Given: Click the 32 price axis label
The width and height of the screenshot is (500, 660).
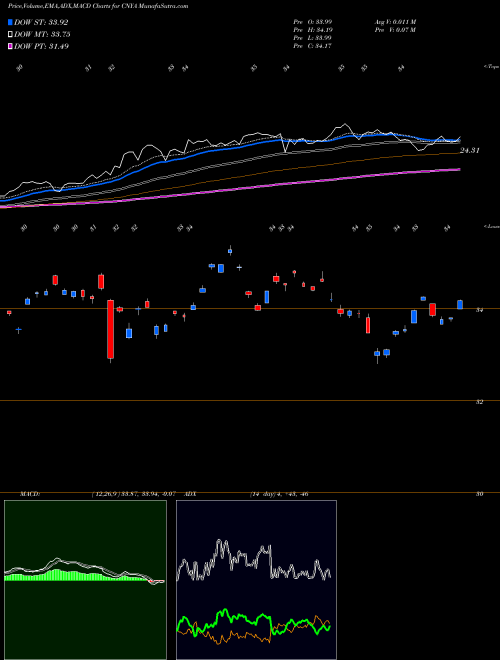Looking at the screenshot, I should point(479,402).
